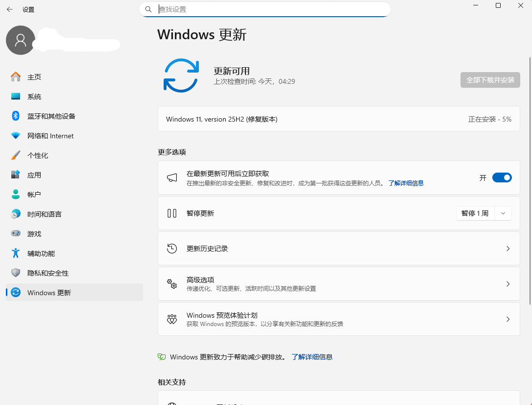
Task: Click the 暂停 1 周 button
Action: [x=475, y=213]
